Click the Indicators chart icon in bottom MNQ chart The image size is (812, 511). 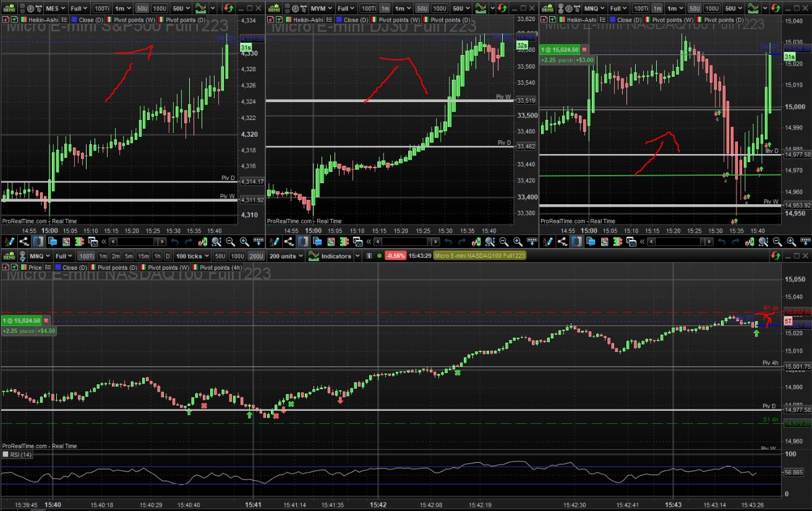pyautogui.click(x=314, y=256)
